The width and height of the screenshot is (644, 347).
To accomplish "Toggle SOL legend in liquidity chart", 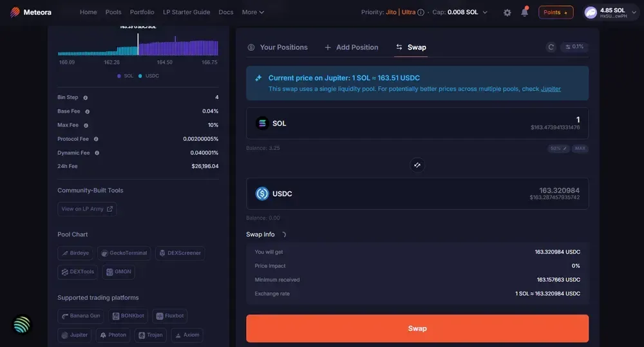I will [126, 76].
